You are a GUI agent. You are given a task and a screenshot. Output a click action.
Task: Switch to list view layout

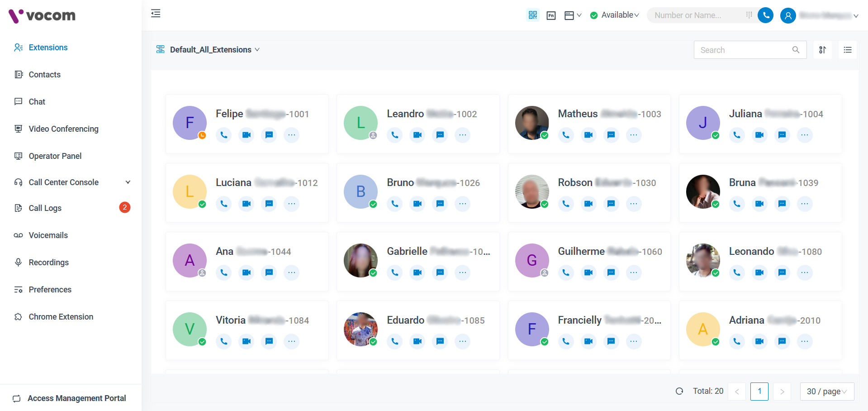[x=847, y=50]
